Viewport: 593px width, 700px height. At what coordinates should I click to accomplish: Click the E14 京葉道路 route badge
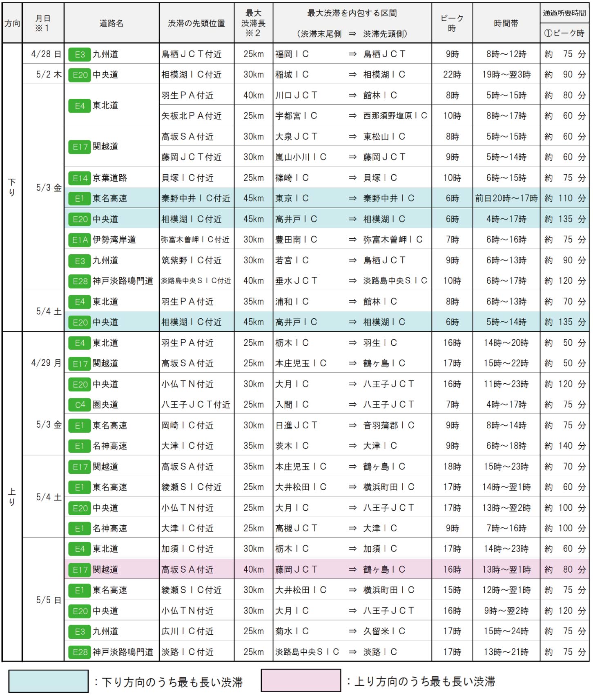tap(80, 178)
